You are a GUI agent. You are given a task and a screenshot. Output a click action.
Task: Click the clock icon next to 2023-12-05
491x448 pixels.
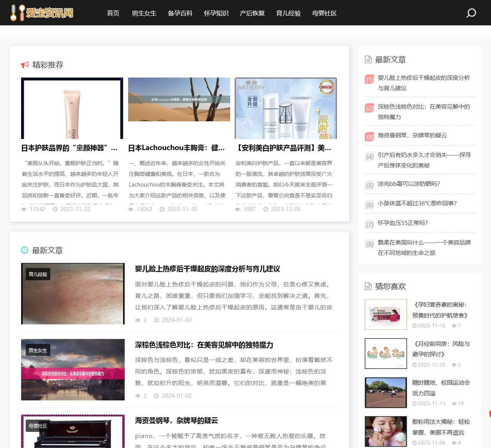click(266, 209)
